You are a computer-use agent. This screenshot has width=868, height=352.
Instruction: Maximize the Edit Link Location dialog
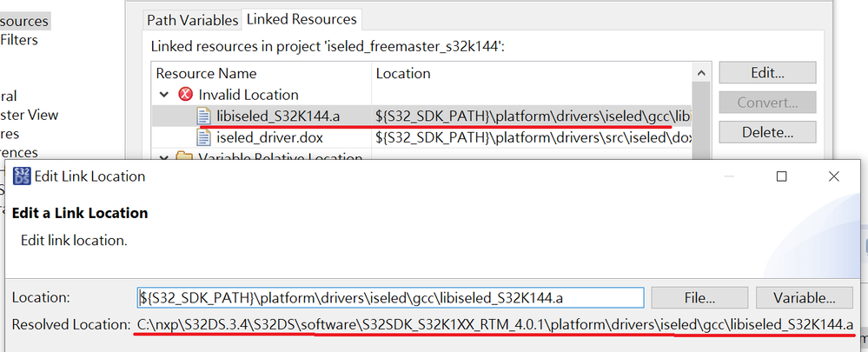782,176
